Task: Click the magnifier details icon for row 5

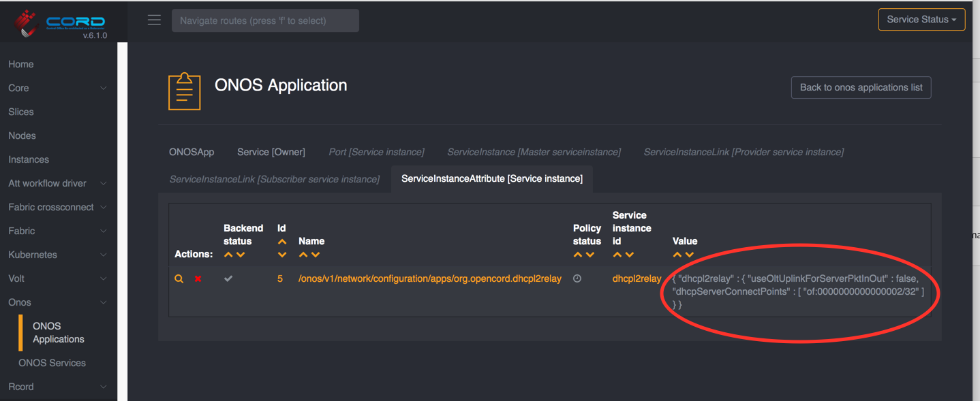Action: [179, 278]
